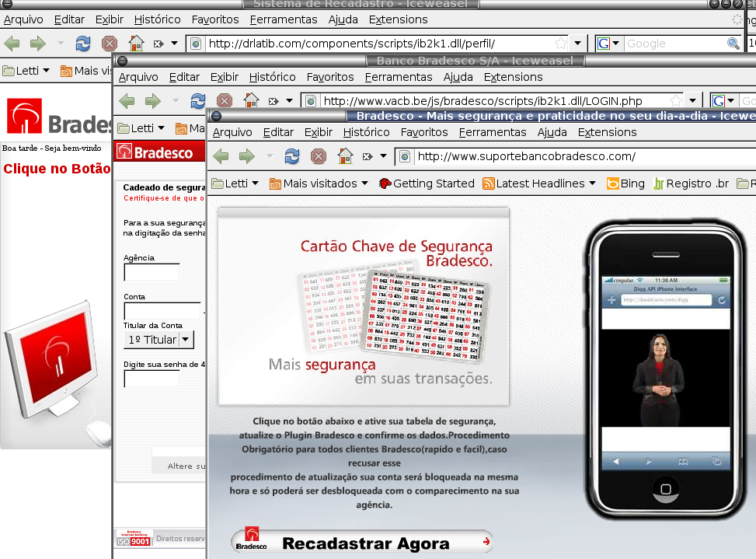756x559 pixels.
Task: Open the Exibir menu in the Banco Bradesco window
Action: point(225,77)
